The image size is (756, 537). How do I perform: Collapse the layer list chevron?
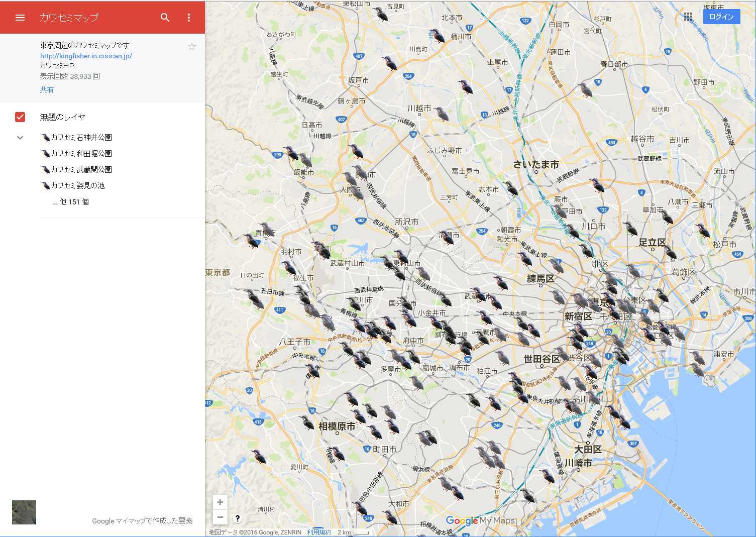[20, 138]
